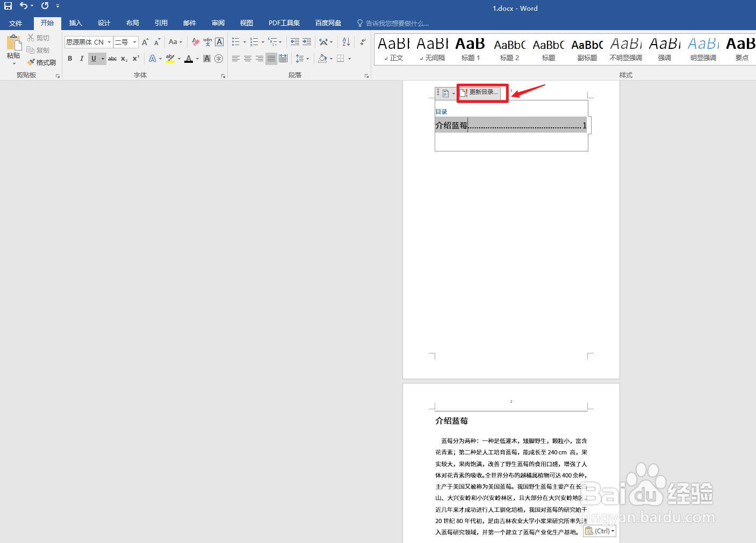Switch to the 引用 ribbon tab

[161, 23]
